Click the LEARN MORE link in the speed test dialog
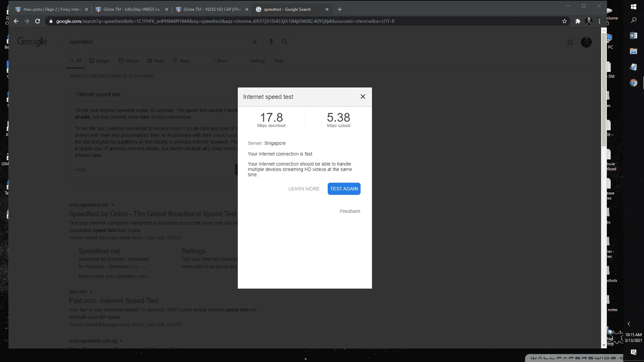Image resolution: width=644 pixels, height=362 pixels. [x=304, y=189]
